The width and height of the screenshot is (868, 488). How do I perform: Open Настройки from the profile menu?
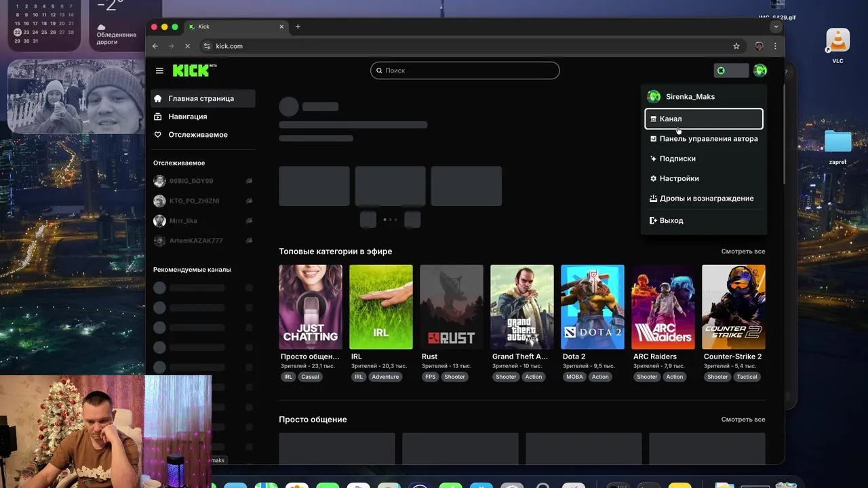click(x=704, y=178)
